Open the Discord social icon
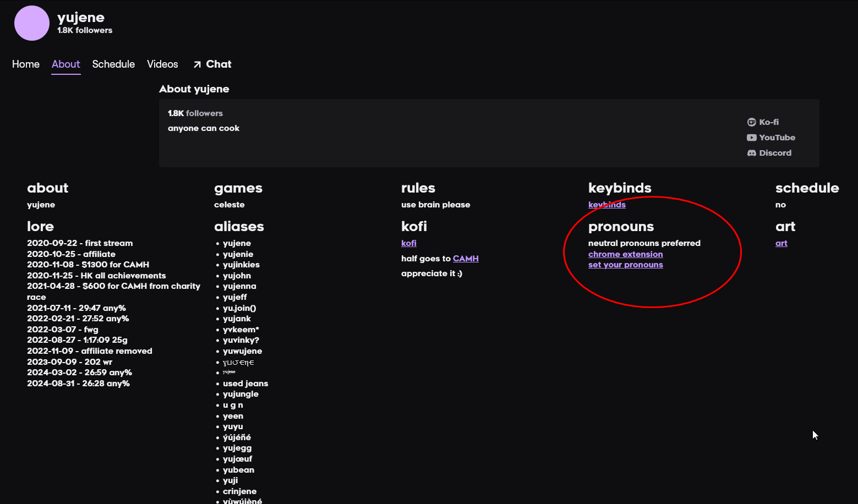Image resolution: width=858 pixels, height=504 pixels. click(x=751, y=153)
